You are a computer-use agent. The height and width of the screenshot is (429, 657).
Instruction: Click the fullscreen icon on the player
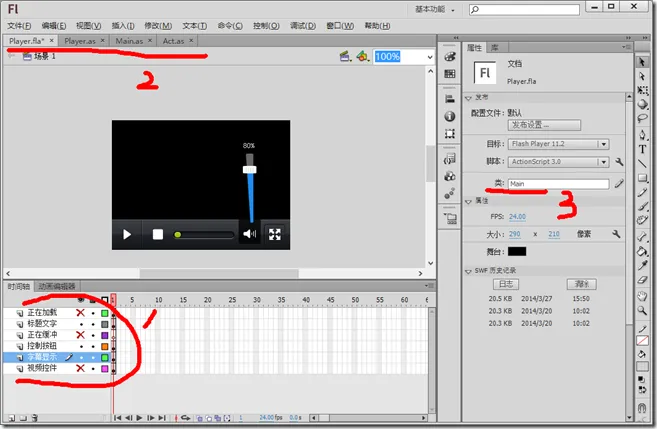click(275, 235)
